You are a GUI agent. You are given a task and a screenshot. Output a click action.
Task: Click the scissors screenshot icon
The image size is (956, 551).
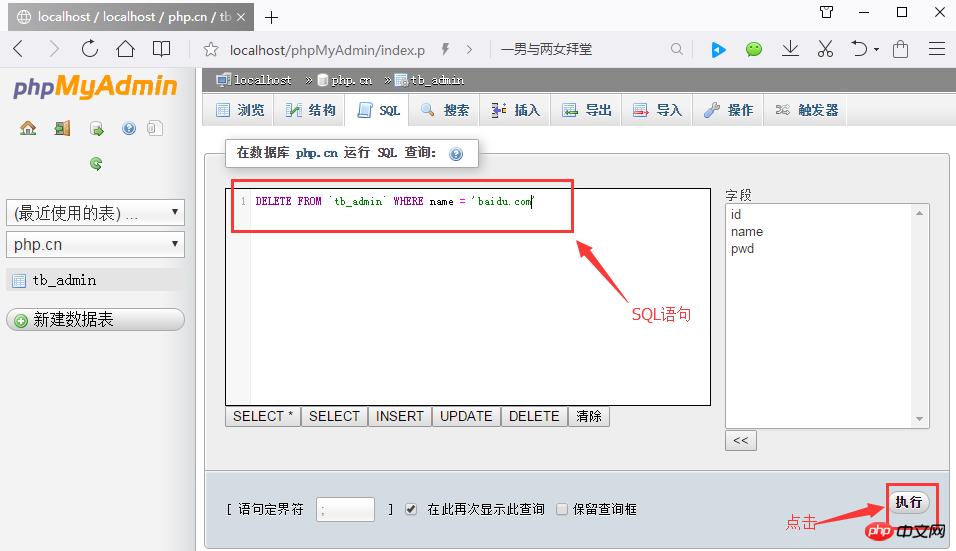click(825, 49)
